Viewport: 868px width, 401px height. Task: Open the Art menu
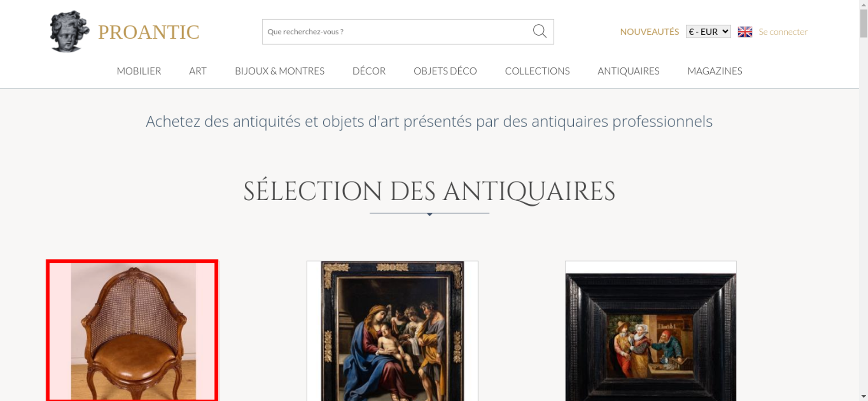pos(198,71)
